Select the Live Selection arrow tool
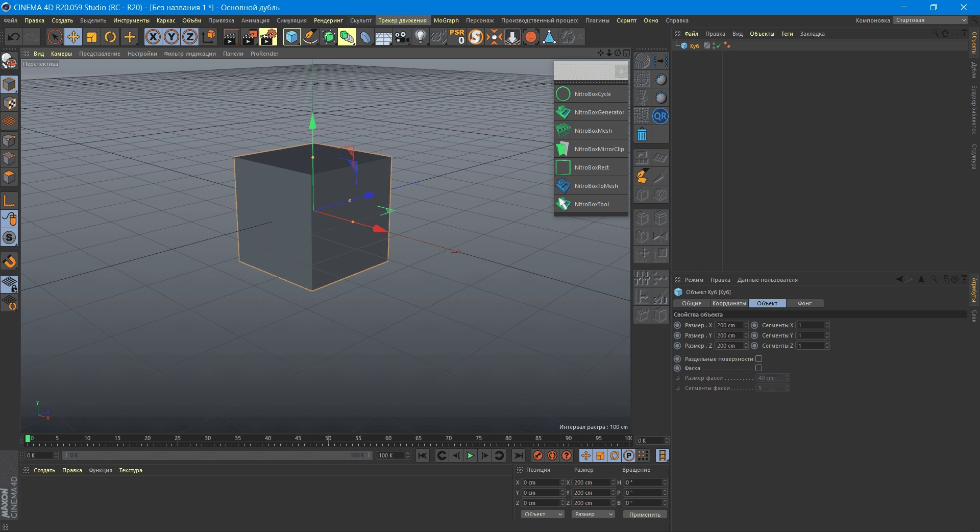This screenshot has width=980, height=532. tap(55, 37)
